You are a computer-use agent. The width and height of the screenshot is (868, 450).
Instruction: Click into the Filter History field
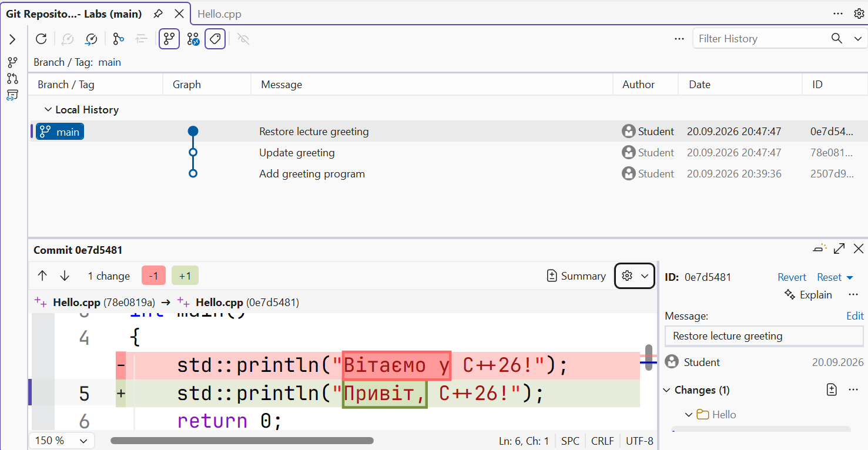click(760, 39)
